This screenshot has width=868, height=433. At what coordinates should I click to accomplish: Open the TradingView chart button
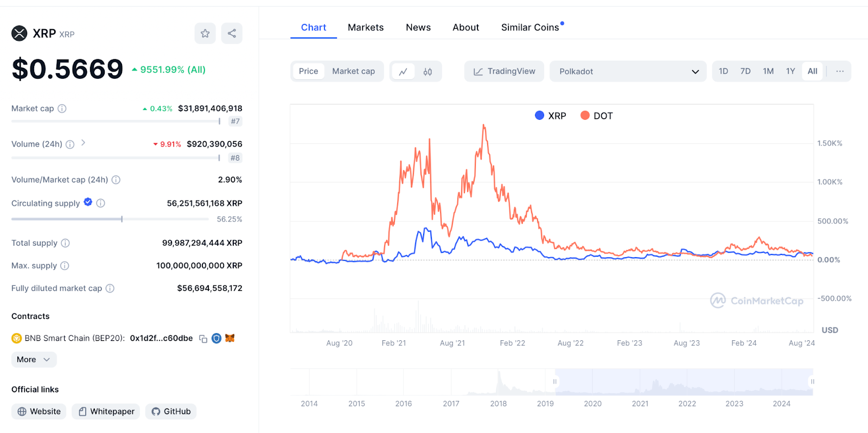coord(504,72)
